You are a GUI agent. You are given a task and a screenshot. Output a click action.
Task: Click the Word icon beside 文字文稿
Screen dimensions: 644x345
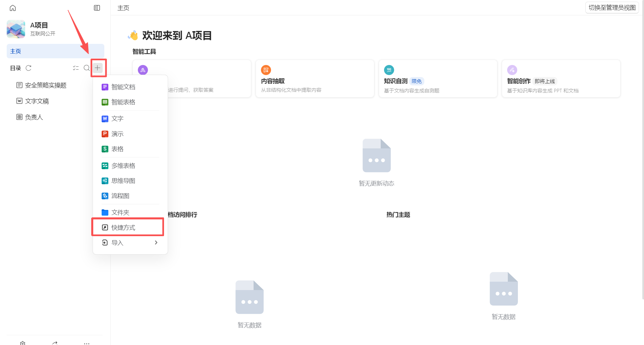(19, 101)
